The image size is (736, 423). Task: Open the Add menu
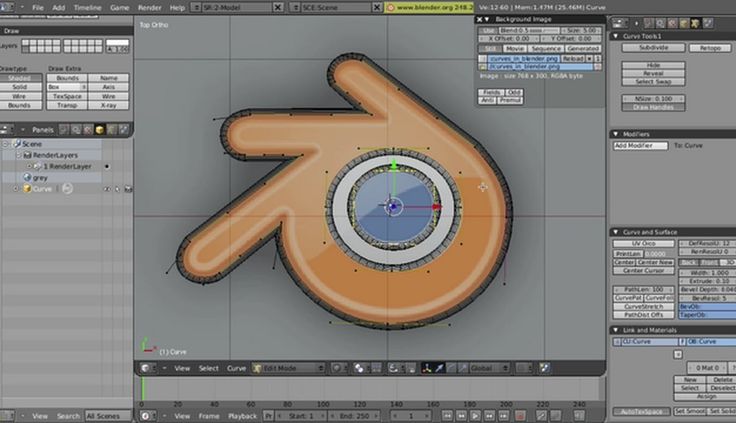[59, 8]
